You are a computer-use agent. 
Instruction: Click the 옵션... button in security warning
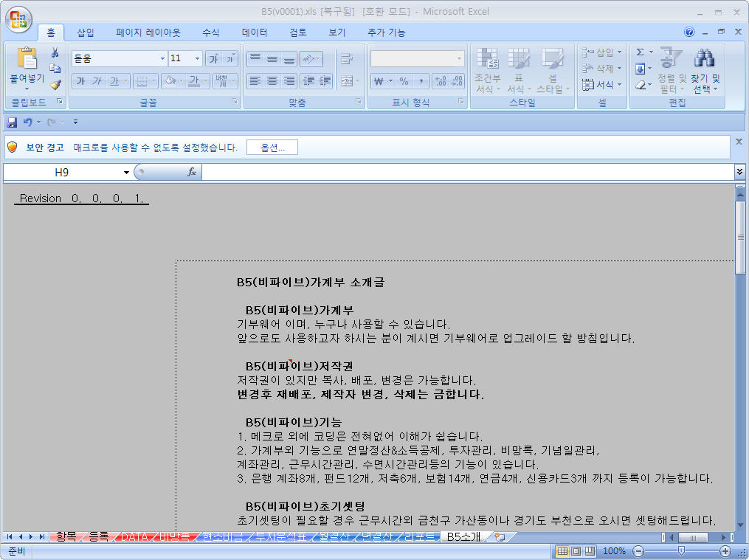tap(272, 148)
